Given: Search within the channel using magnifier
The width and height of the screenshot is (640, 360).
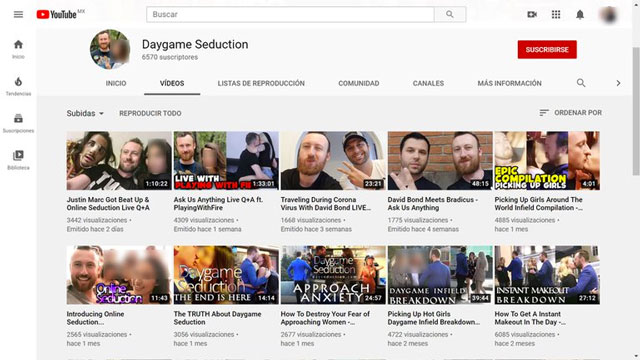Looking at the screenshot, I should click(x=581, y=83).
